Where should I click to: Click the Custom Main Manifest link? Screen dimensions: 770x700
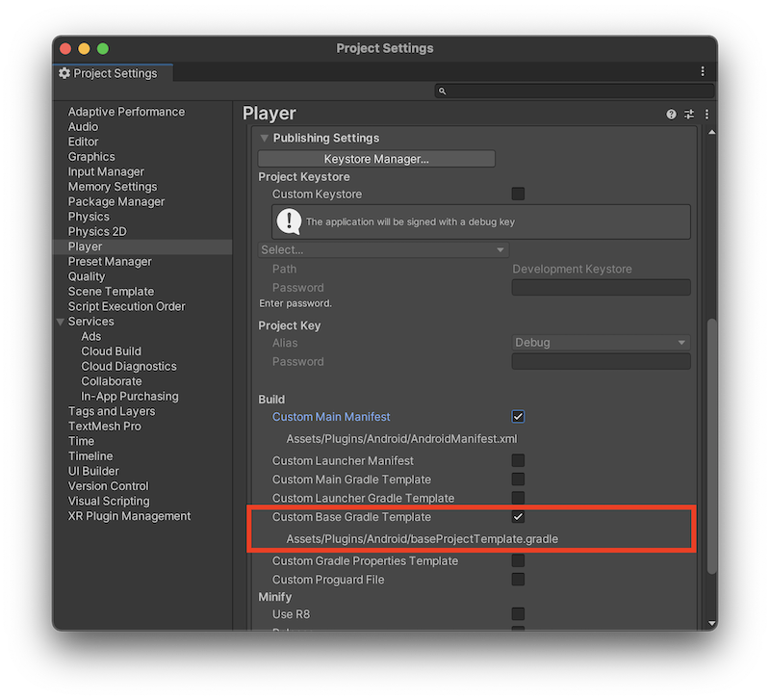pyautogui.click(x=331, y=417)
